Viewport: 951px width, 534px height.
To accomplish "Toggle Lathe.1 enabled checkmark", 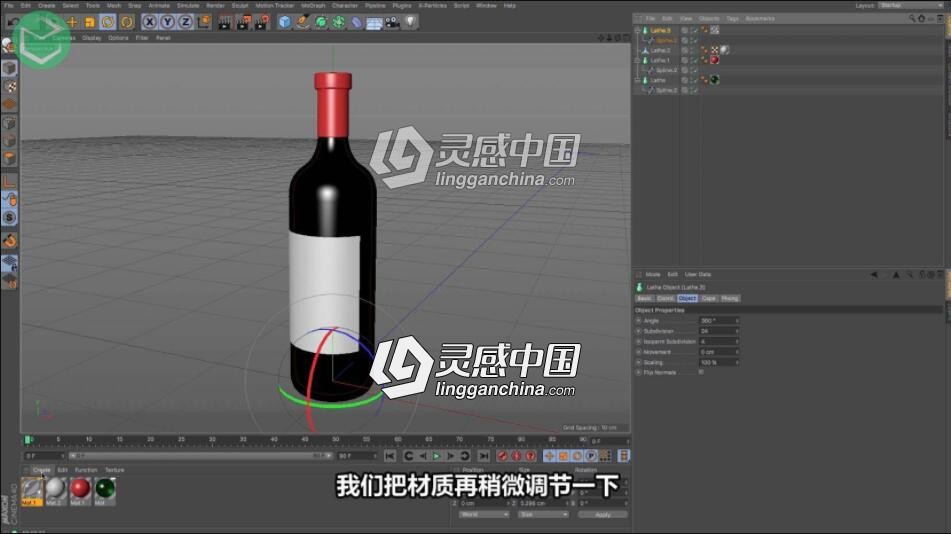I will (694, 60).
